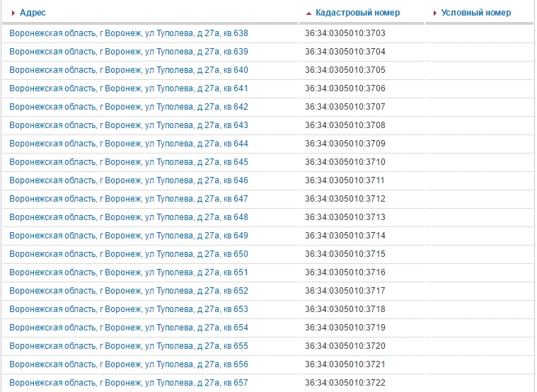
Task: Select cadastral number 36:34:0305010:3709
Action: (345, 144)
